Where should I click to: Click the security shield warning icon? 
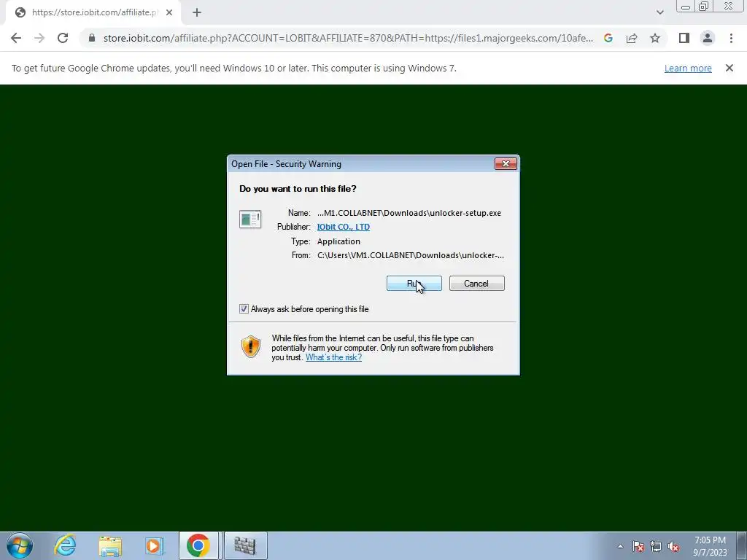(x=251, y=346)
